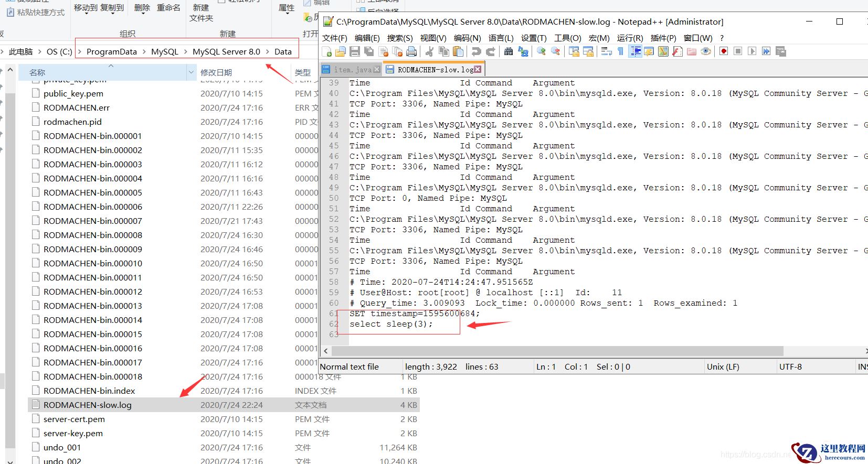
Task: Expand the chevron after MySQL Server 8.0
Action: pyautogui.click(x=267, y=52)
